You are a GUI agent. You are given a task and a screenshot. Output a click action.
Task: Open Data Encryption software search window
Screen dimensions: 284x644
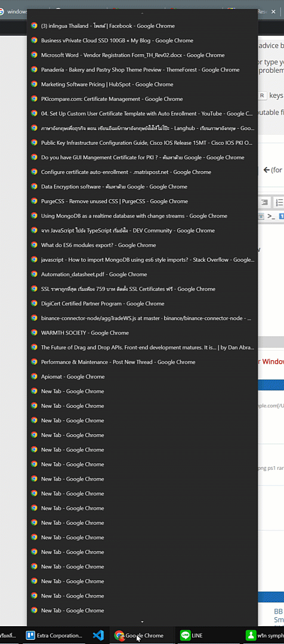click(142, 187)
